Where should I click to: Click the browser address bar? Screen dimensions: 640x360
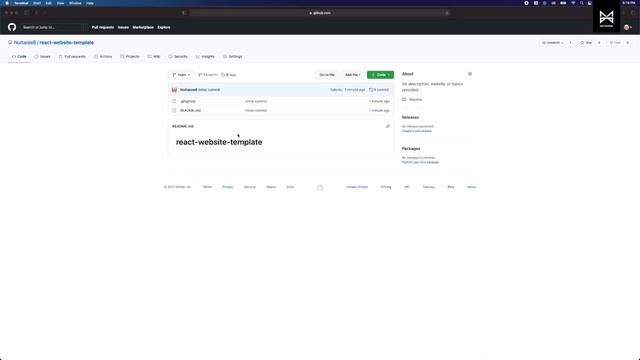pyautogui.click(x=320, y=13)
